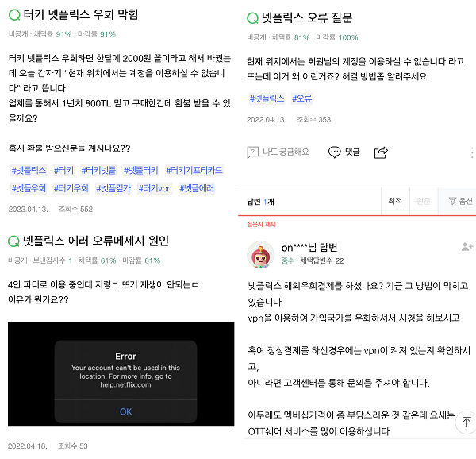This screenshot has height=459, width=476.
Task: Open the question titled 넷플릭스 오류 질문
Action: (307, 17)
